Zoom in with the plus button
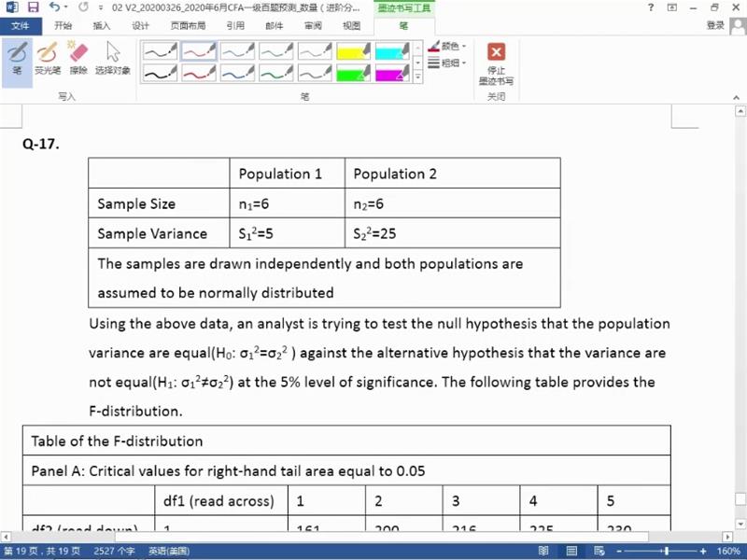Screen dimensions: 747x560 pos(703,552)
